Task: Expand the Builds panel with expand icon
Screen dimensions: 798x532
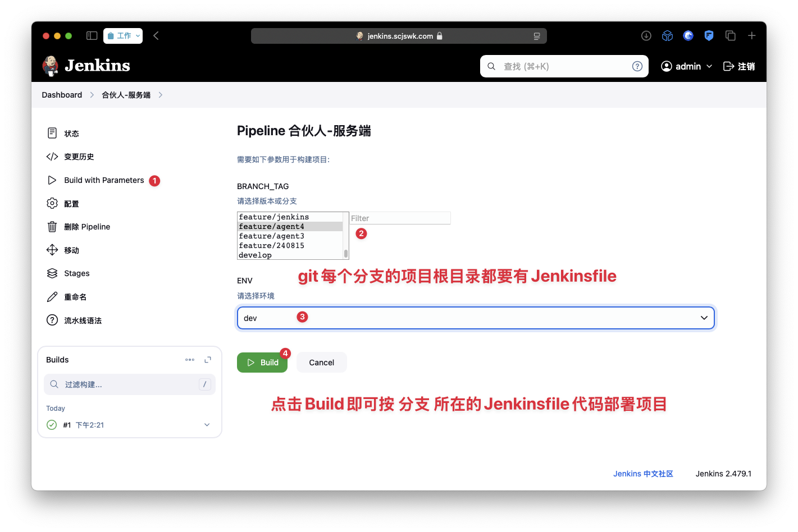Action: tap(208, 360)
